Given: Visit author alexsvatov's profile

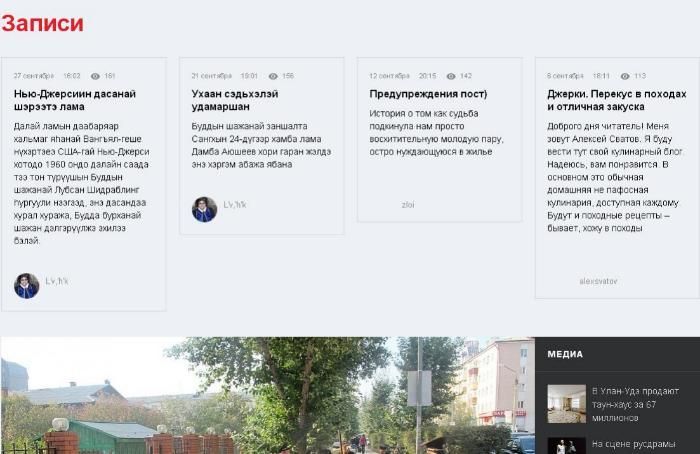Looking at the screenshot, I should pos(598,281).
